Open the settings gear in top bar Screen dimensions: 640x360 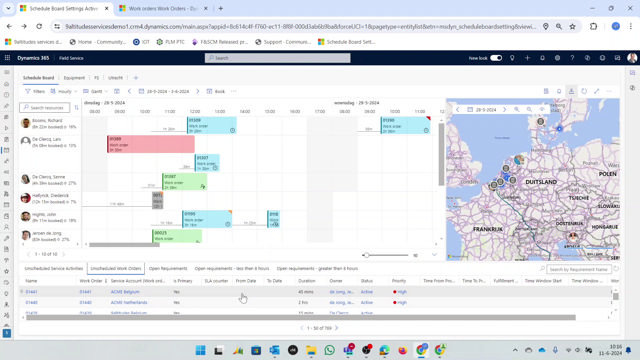[x=557, y=58]
